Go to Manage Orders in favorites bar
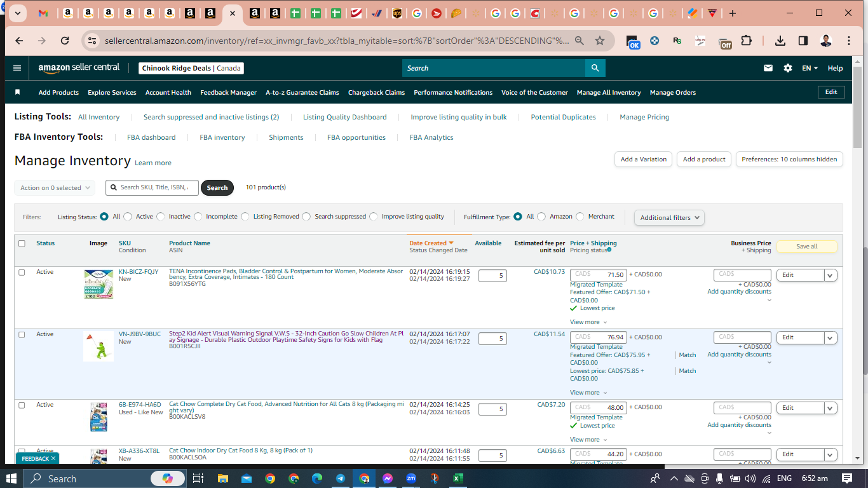868x488 pixels. point(673,92)
